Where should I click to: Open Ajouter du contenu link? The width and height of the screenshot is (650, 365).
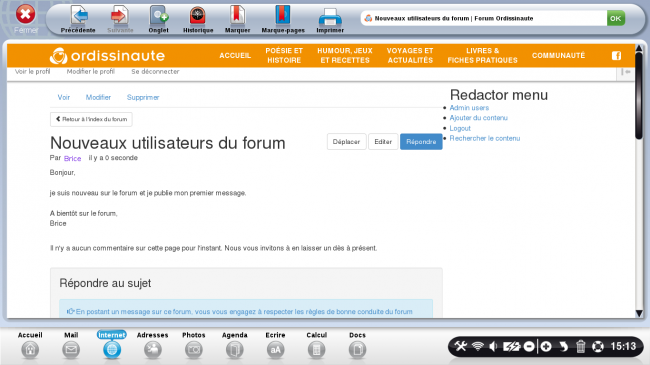pyautogui.click(x=478, y=118)
